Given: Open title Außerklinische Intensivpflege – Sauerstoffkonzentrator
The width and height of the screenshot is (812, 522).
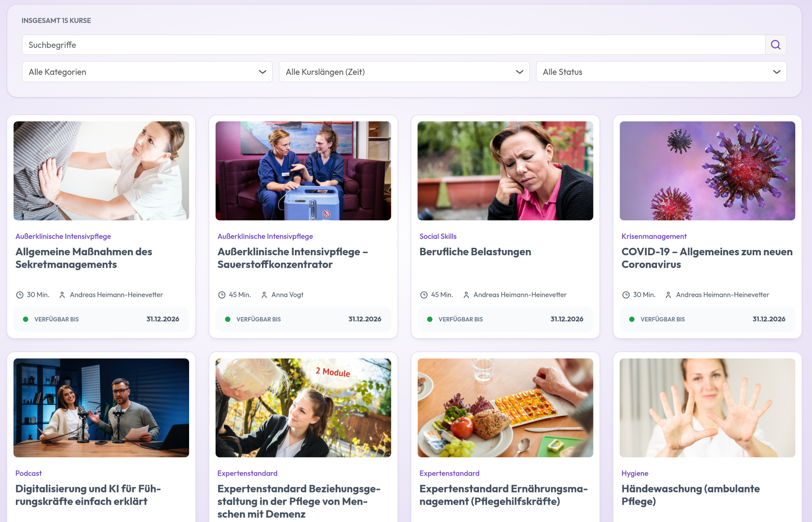Looking at the screenshot, I should pos(293,258).
